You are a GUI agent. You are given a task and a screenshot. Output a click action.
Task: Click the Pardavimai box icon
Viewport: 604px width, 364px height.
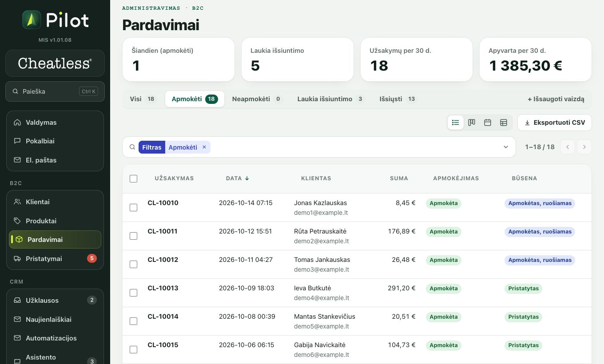click(19, 239)
